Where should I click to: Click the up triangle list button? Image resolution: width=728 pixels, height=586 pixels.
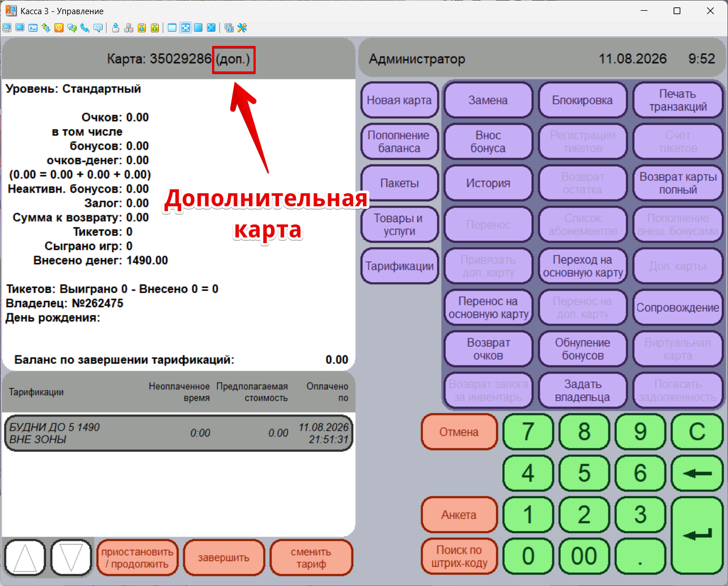(25, 558)
